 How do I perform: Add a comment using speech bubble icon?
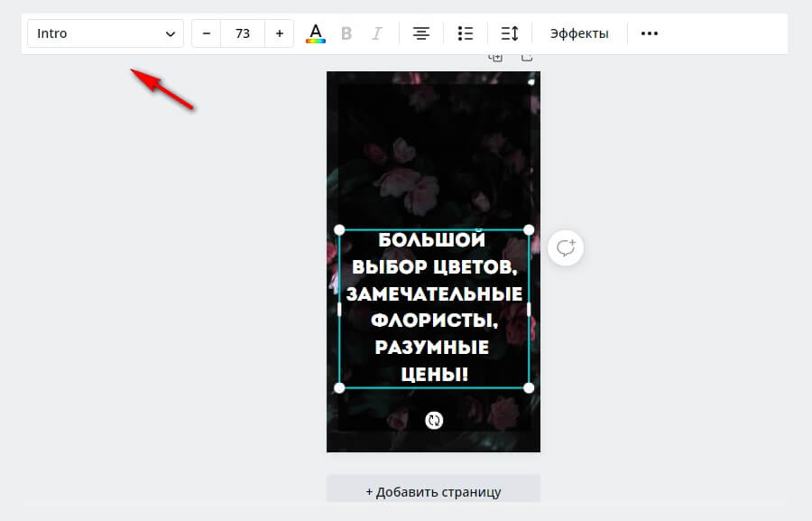click(566, 247)
